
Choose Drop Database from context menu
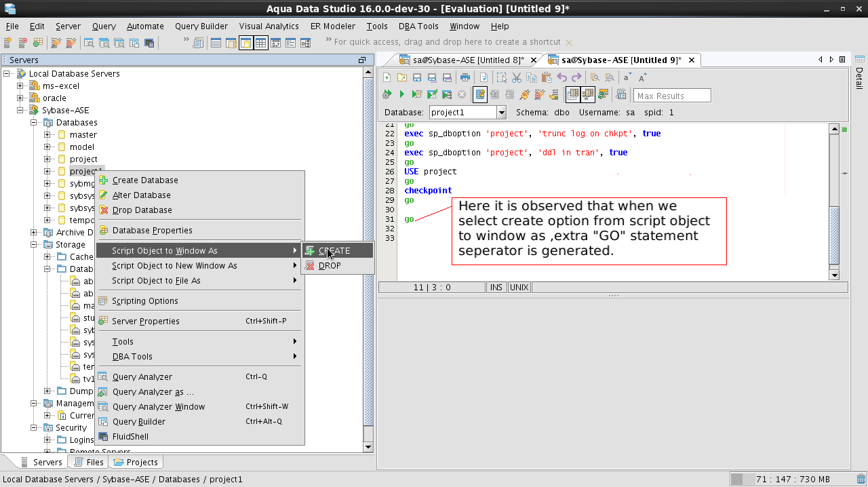(142, 210)
